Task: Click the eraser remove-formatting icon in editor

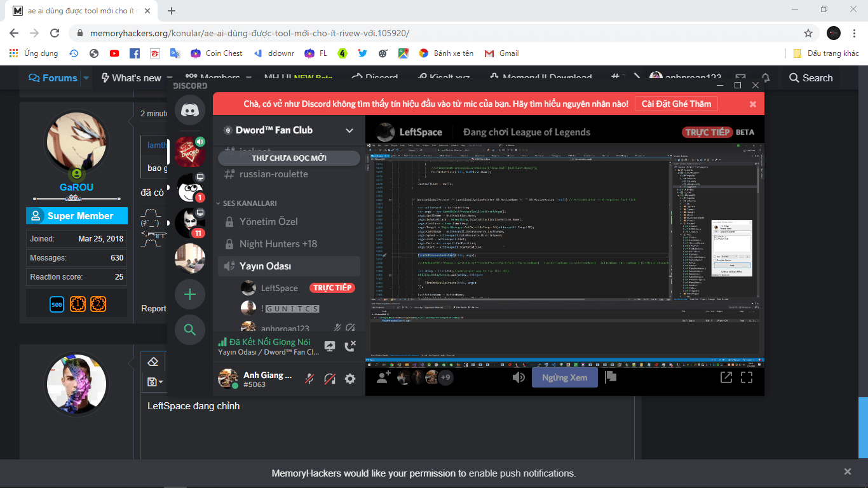Action: click(153, 362)
